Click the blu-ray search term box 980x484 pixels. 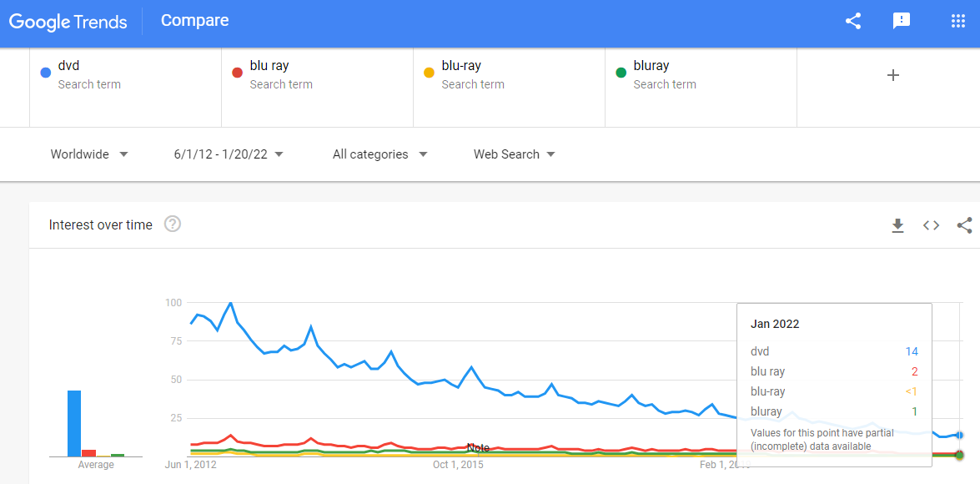tap(509, 75)
